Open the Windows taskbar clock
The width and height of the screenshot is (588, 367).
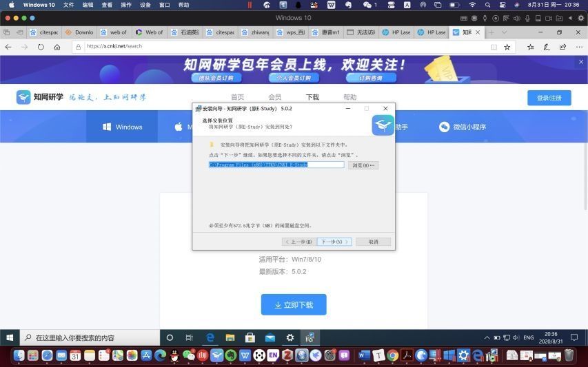[551, 338]
